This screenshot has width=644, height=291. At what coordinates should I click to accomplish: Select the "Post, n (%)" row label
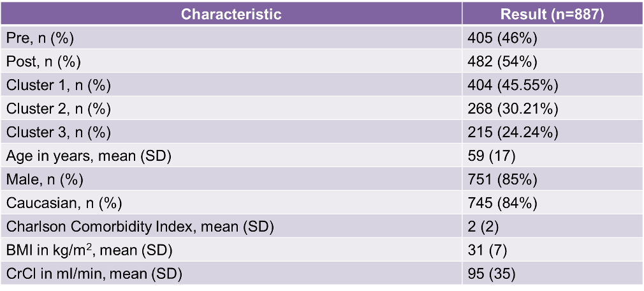[43, 61]
